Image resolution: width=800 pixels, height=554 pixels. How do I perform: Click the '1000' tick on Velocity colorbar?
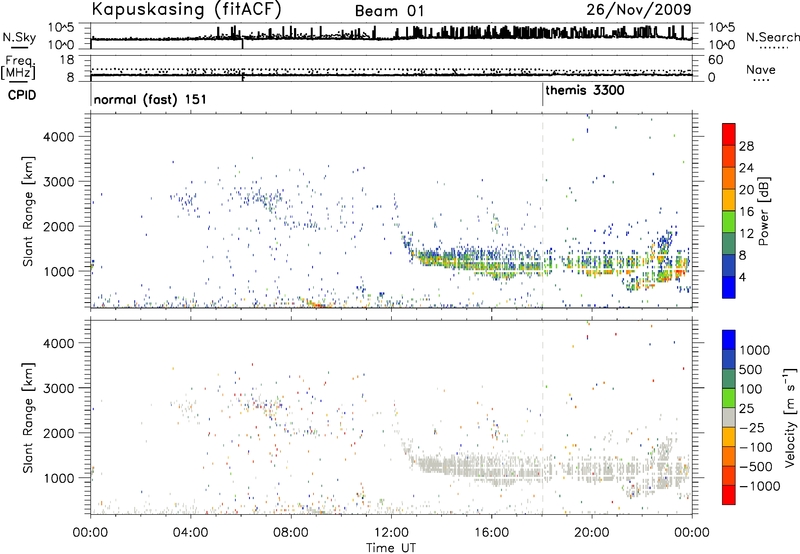[754, 350]
